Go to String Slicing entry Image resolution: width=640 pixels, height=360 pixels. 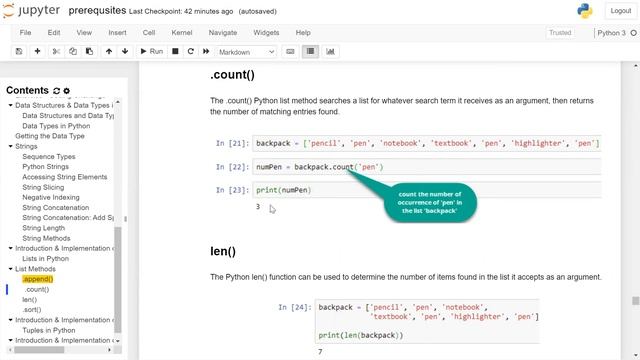(43, 187)
